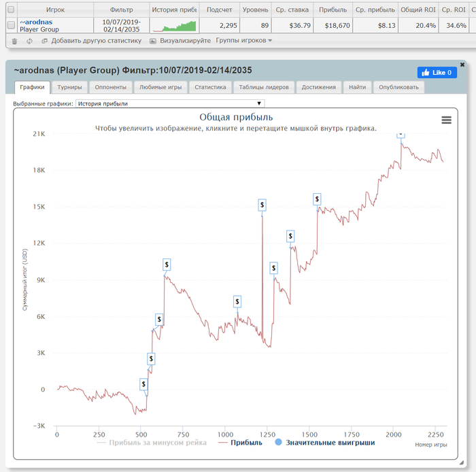Screen dimensions: 476x472
Task: Sort by the Ср. ставка column header
Action: 292,10
